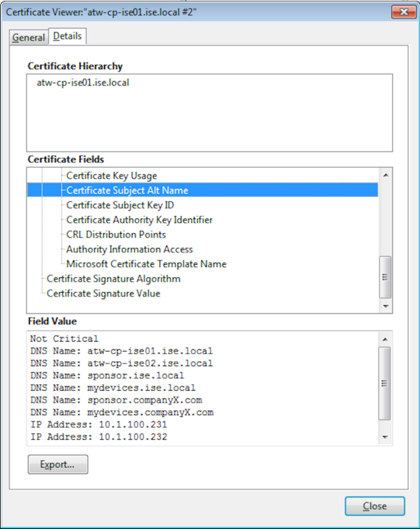This screenshot has width=420, height=529.
Task: Click the Certificate Fields scrollbar thumb
Action: (x=385, y=277)
